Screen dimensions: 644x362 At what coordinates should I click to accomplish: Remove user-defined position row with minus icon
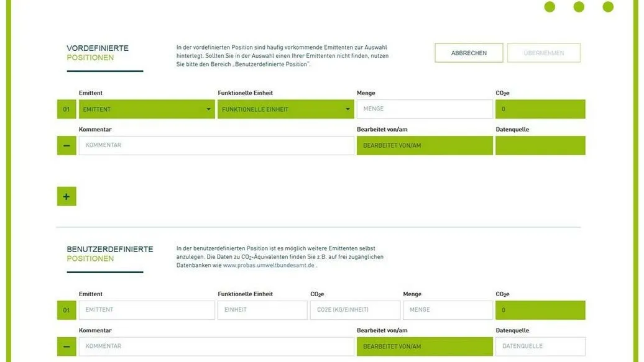pyautogui.click(x=67, y=347)
